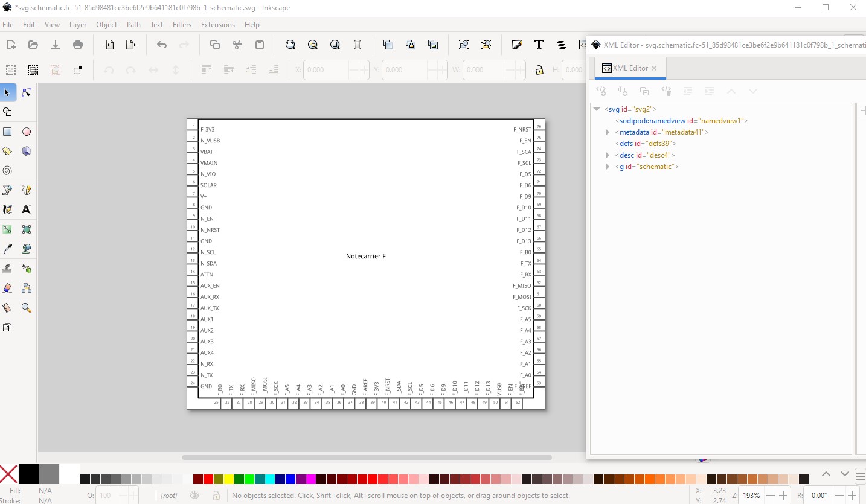Pick the yellow palette swatch
Screen dimensions: 866x504
[229, 479]
